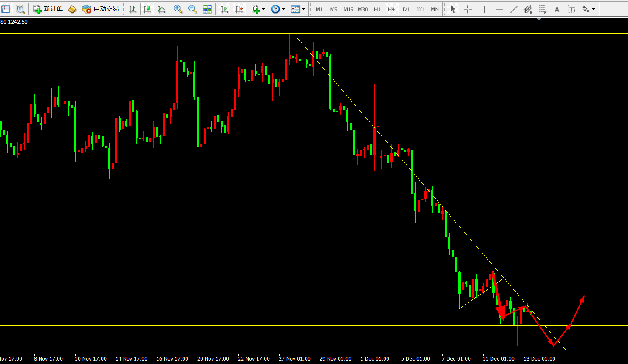Select the W1 timeframe
Viewport: 628px width, 364px height.
(421, 9)
